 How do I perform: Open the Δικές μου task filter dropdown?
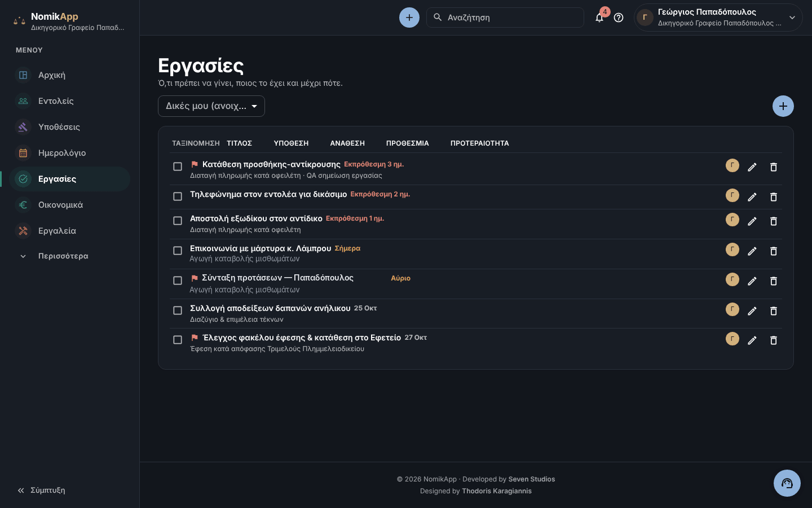211,106
